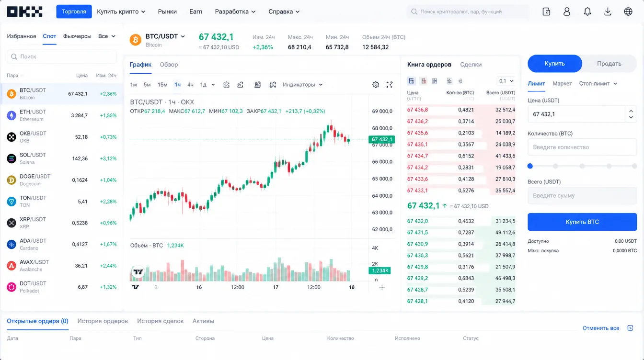This screenshot has width=644, height=360.
Task: Switch to the Обзор tab
Action: pos(169,65)
